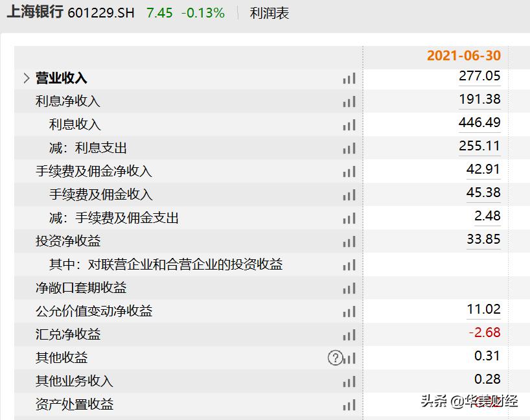The height and width of the screenshot is (420, 530).
Task: Click the chart icon for 净敞口套期收益
Action: tap(349, 288)
